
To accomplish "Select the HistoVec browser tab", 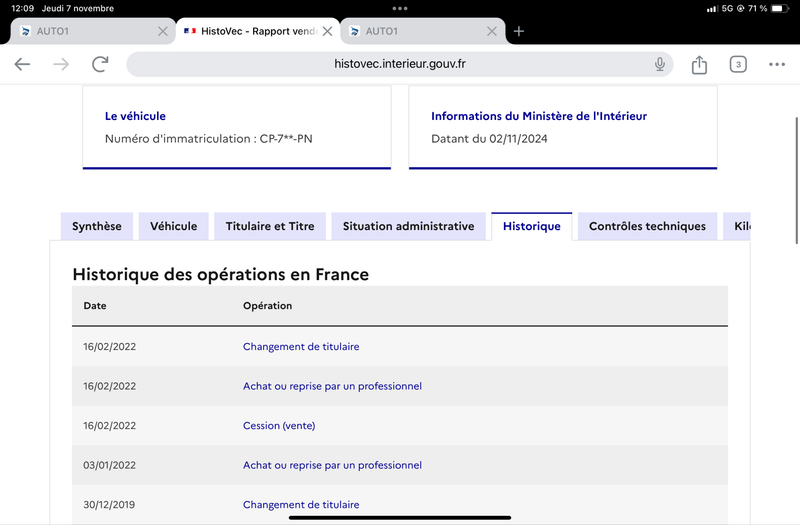I will pyautogui.click(x=258, y=31).
